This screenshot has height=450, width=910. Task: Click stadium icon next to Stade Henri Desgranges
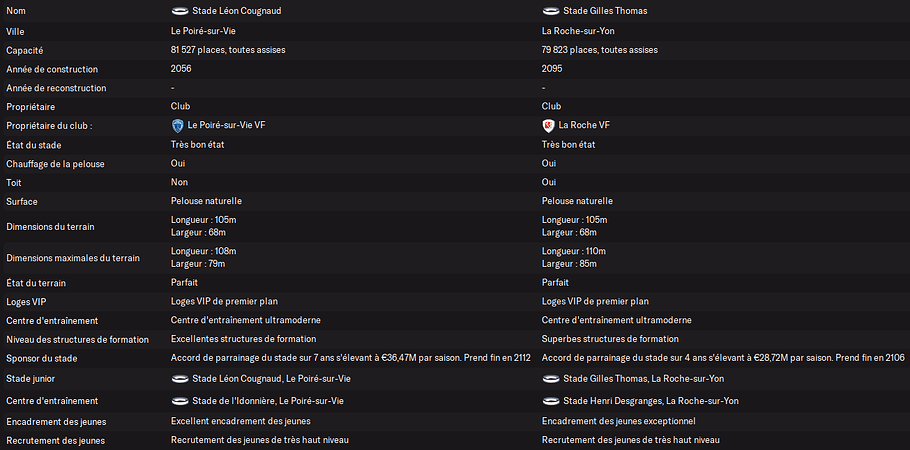pyautogui.click(x=550, y=400)
